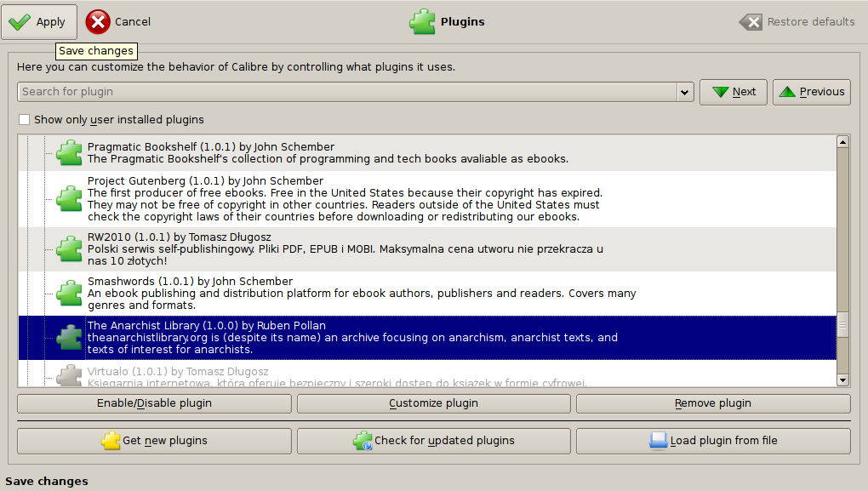The height and width of the screenshot is (491, 868).
Task: Click the green checkmark Apply icon
Action: pos(20,22)
